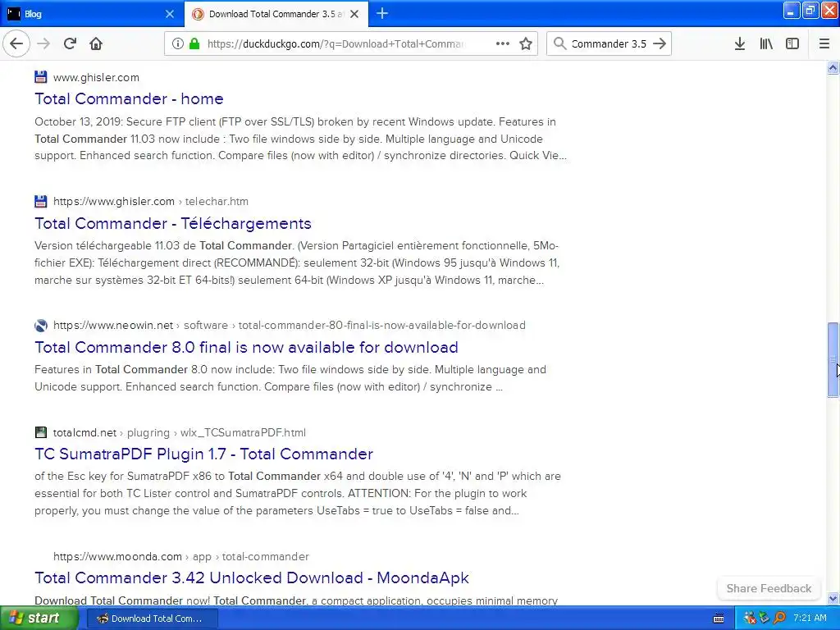Click the 7:21 AM taskbar clock
Image resolution: width=840 pixels, height=630 pixels.
point(810,619)
